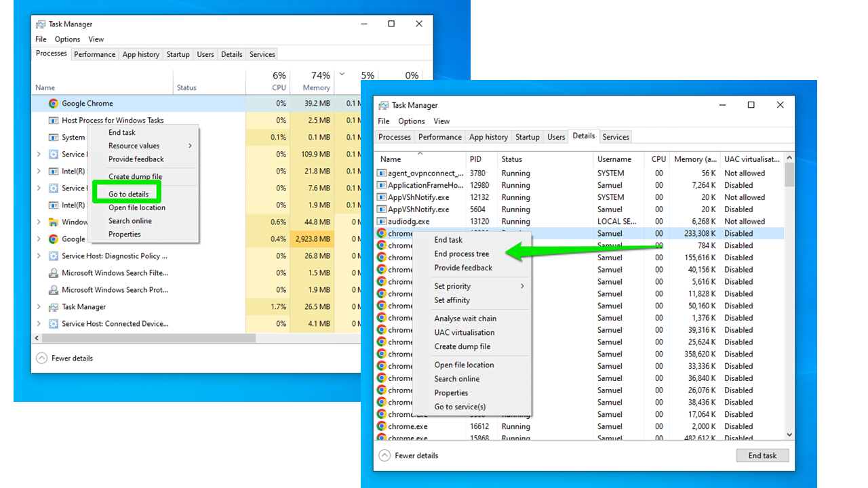Expand the Task Manager process group

click(39, 307)
